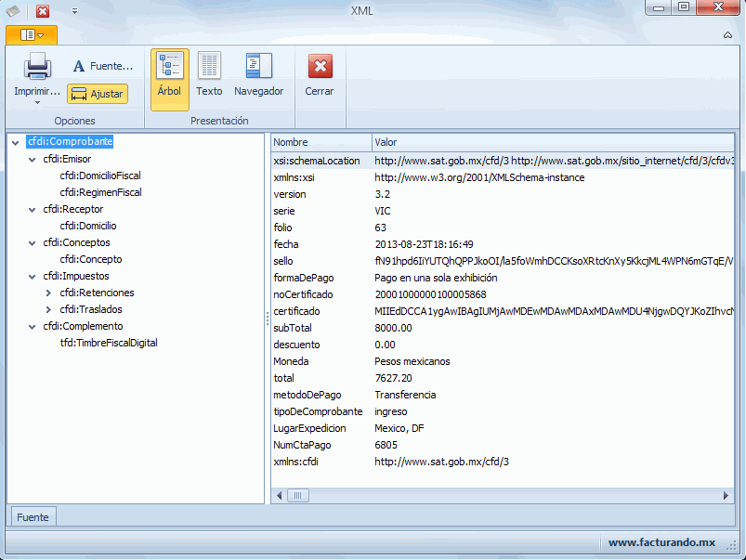
Task: Open the orange application menu button
Action: 32,34
